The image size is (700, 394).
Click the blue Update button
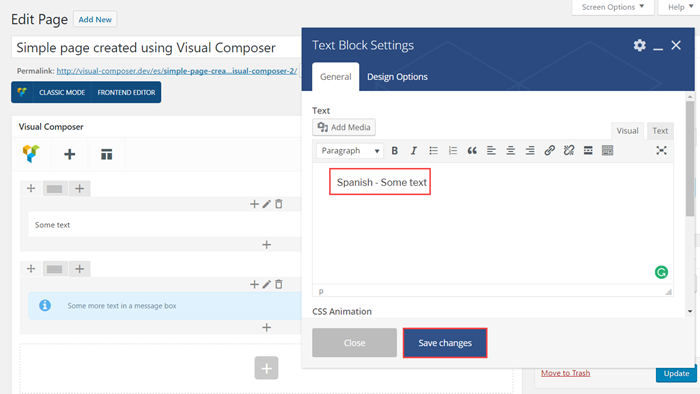pos(676,373)
